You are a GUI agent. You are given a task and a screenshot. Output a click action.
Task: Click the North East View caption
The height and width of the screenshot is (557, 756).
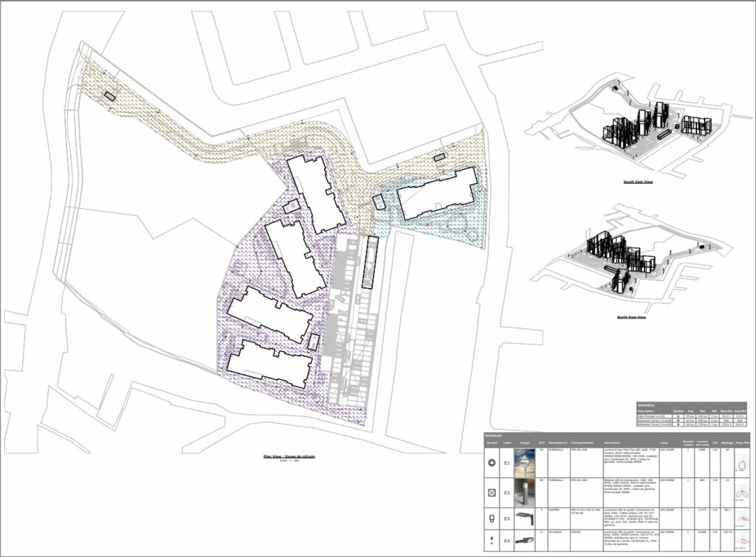point(631,317)
